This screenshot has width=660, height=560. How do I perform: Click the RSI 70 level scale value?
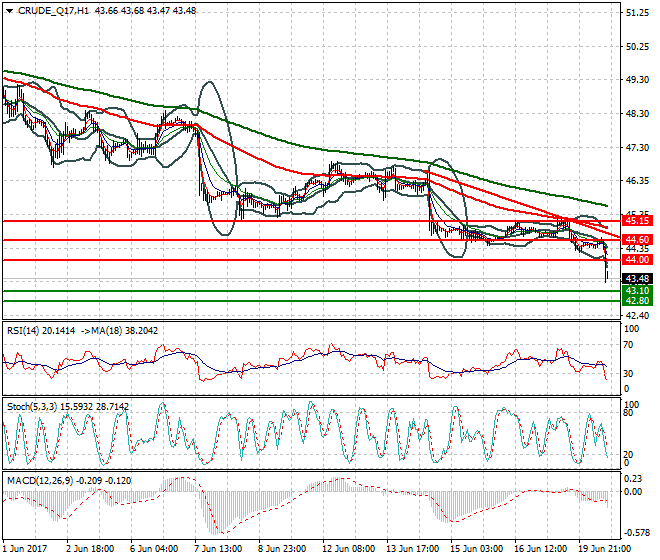628,345
